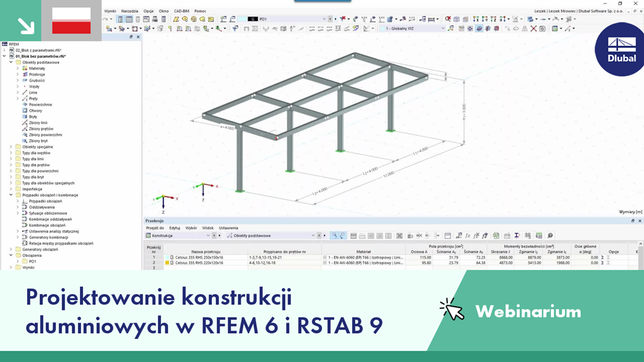Screen dimensions: 644x362
Task: Open the Obiekty podstawowe dropdown in Przekroje panel
Action: click(x=313, y=236)
